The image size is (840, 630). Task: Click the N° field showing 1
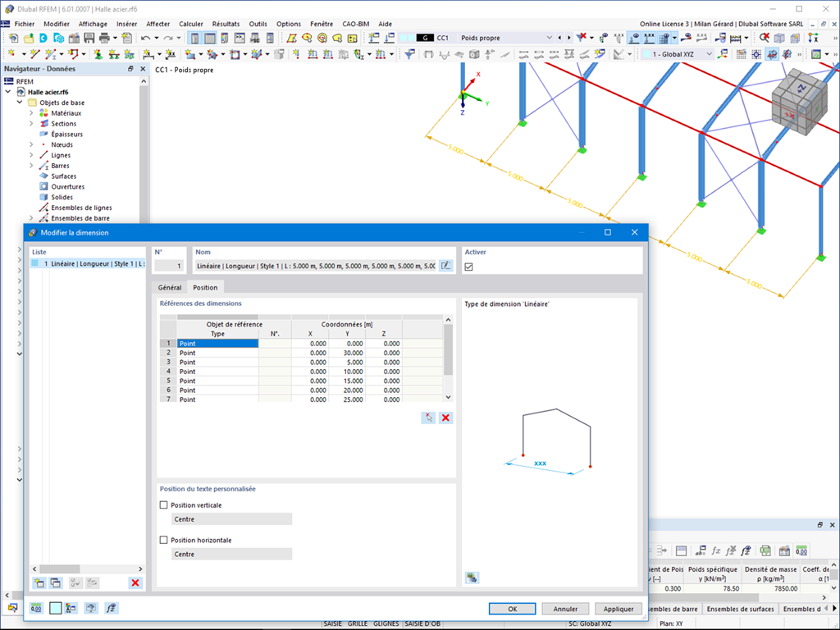click(x=169, y=266)
